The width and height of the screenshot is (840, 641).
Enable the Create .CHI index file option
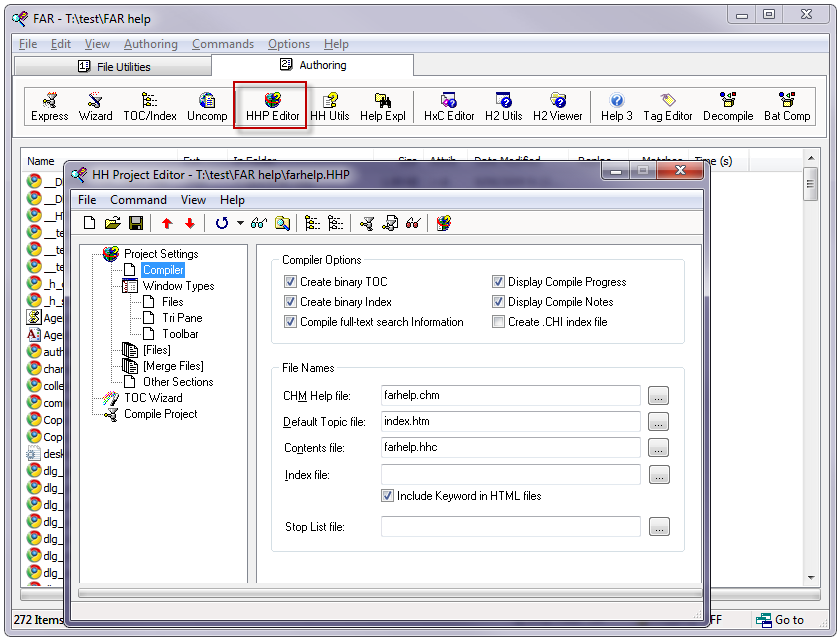[499, 322]
